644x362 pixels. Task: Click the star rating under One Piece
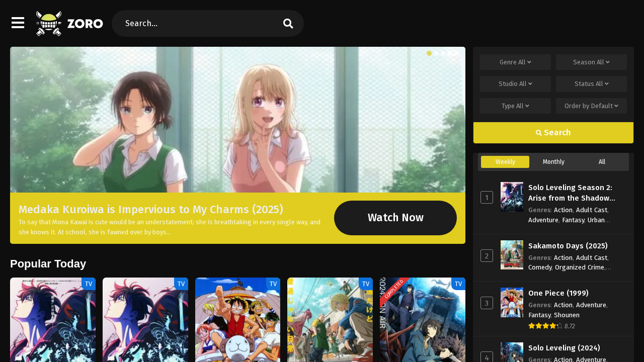tap(545, 326)
